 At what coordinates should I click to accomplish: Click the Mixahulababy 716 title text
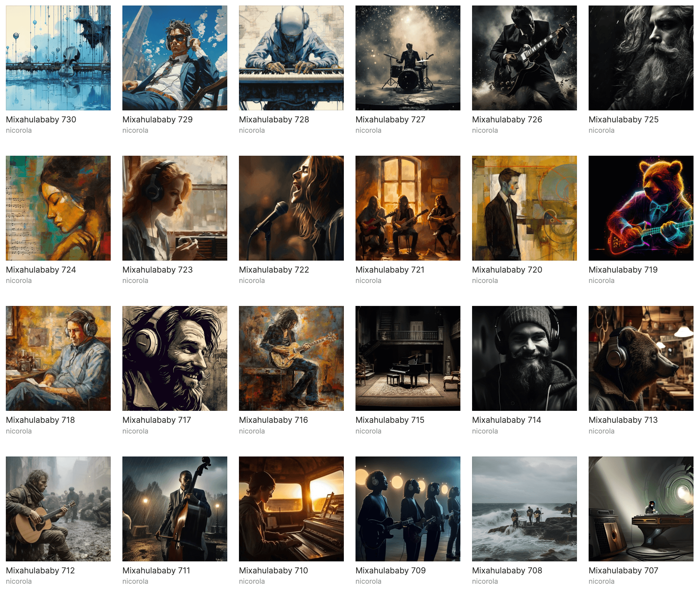(273, 420)
